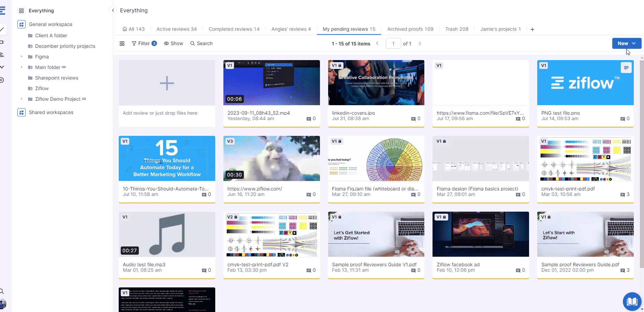644x312 pixels.
Task: Click the Ziflow logo in left rail
Action: (x=2, y=11)
